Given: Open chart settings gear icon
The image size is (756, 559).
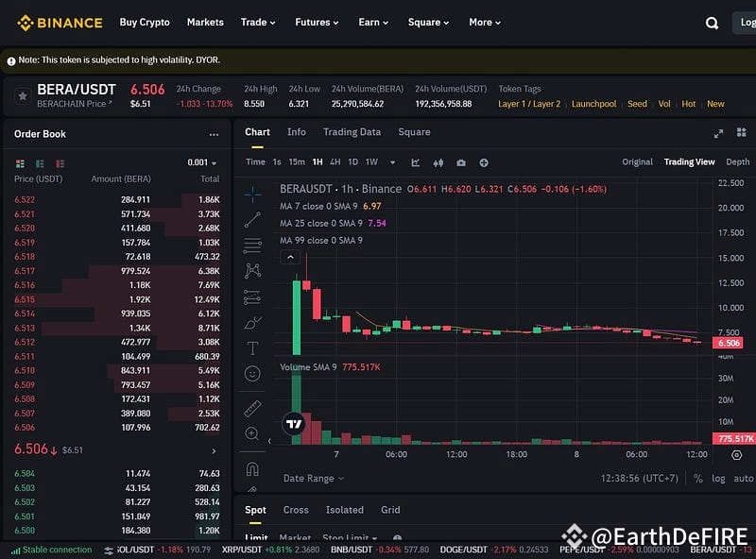Looking at the screenshot, I should click(x=736, y=455).
